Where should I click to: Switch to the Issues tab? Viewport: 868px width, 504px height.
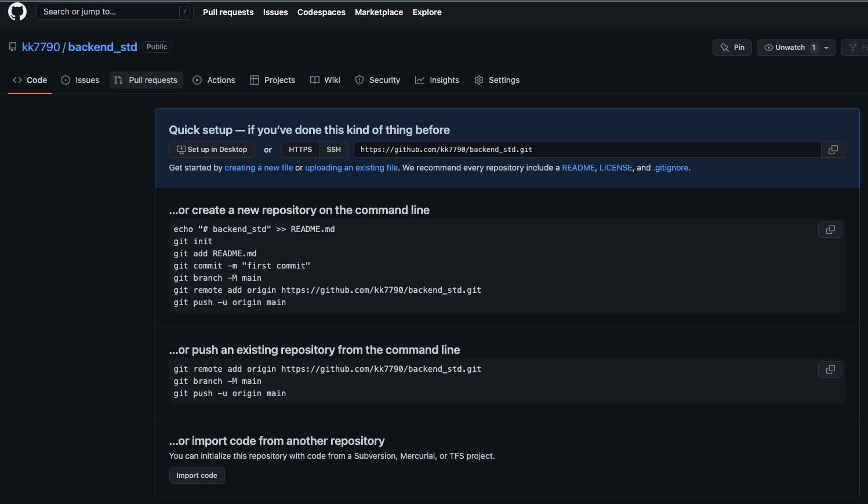tap(80, 80)
